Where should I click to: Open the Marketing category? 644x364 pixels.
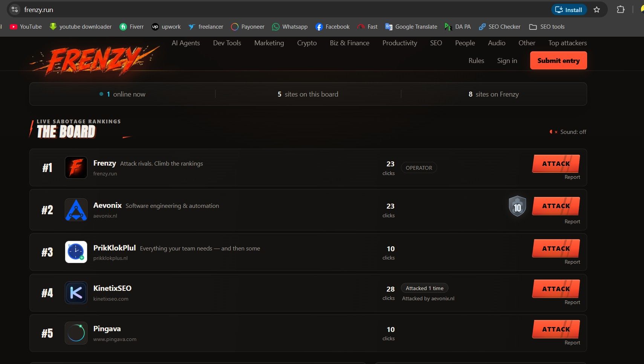click(269, 43)
